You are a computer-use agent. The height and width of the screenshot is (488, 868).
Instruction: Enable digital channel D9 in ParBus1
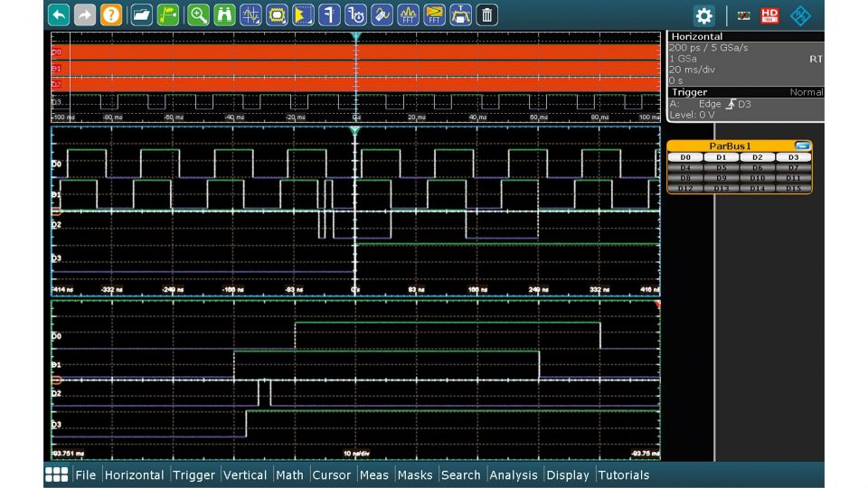(x=722, y=178)
